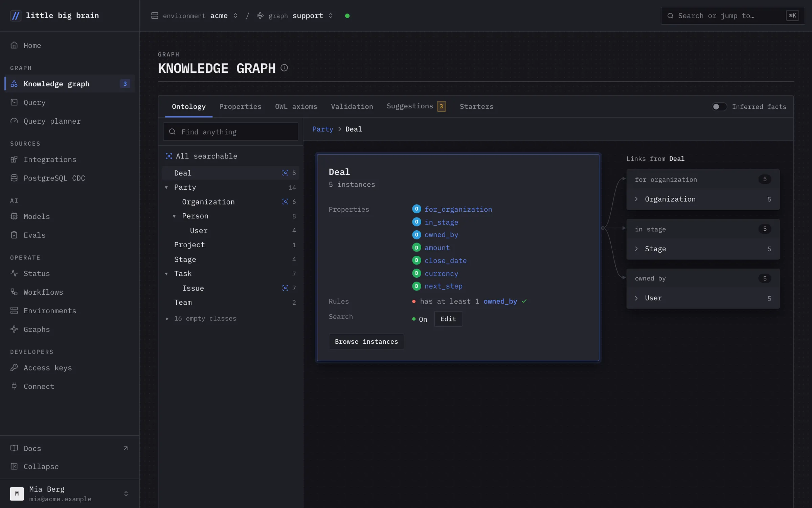Viewport: 812px width, 508px height.
Task: Expand the Stage link row chevron
Action: 636,249
